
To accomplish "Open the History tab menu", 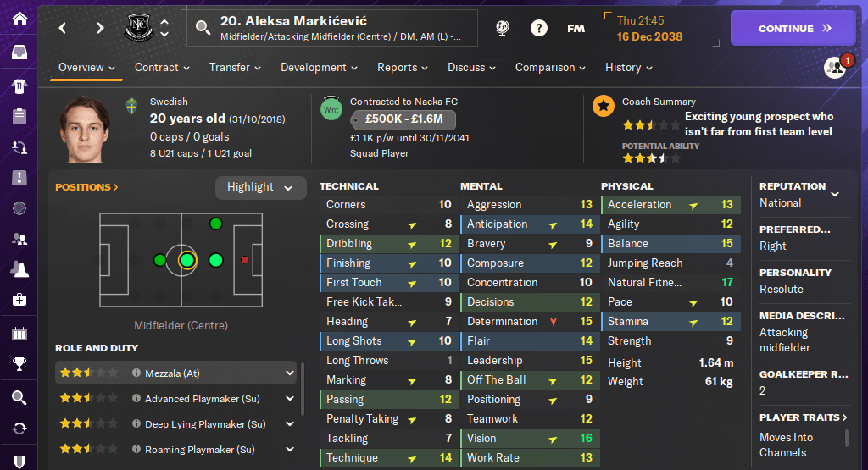I will click(x=629, y=68).
